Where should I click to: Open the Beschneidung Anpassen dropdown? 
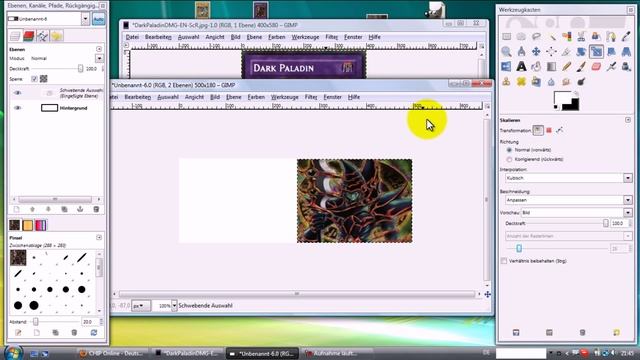coord(628,200)
